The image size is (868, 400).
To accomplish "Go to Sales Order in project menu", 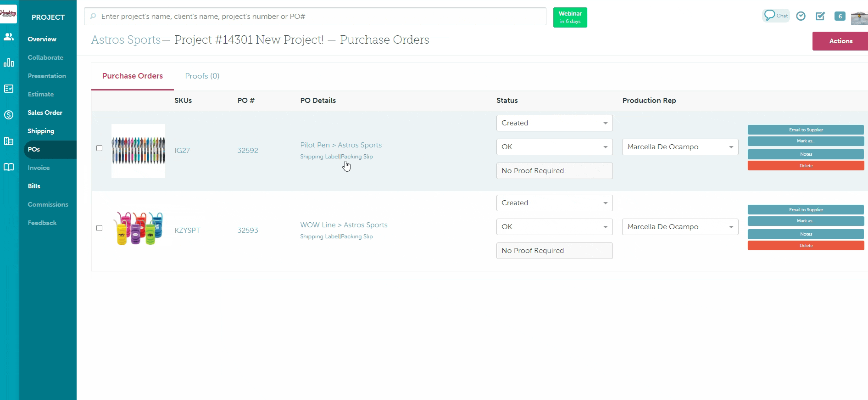I will pos(45,113).
